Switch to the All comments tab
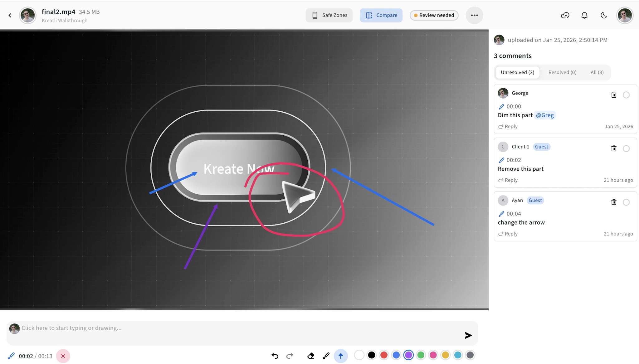The height and width of the screenshot is (364, 639). (x=597, y=72)
